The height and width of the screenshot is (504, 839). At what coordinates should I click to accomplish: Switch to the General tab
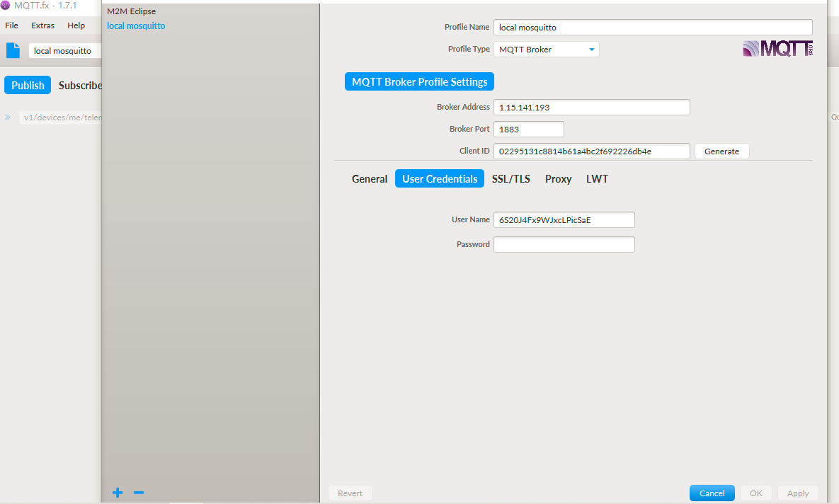coord(369,178)
